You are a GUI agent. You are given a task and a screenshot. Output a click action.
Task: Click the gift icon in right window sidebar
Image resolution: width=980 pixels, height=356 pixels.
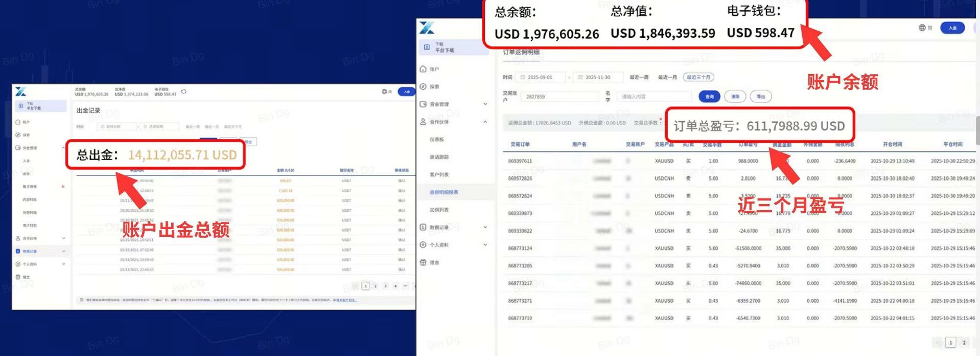(x=423, y=262)
